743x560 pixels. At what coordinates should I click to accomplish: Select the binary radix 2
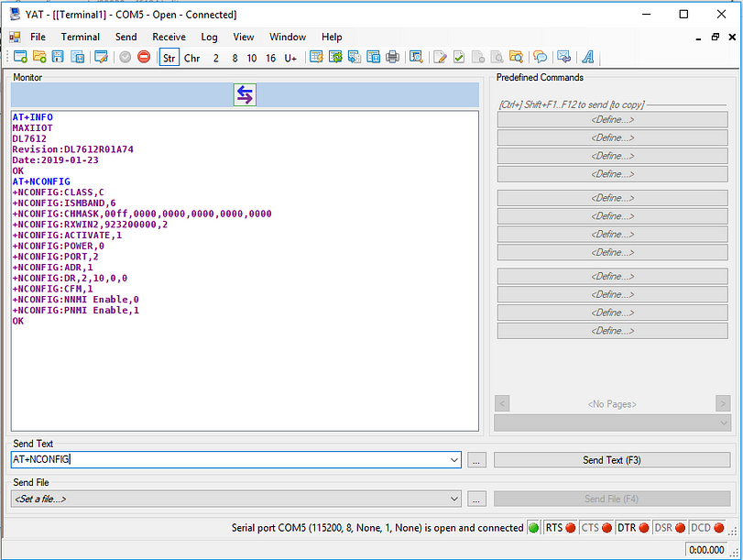(216, 58)
